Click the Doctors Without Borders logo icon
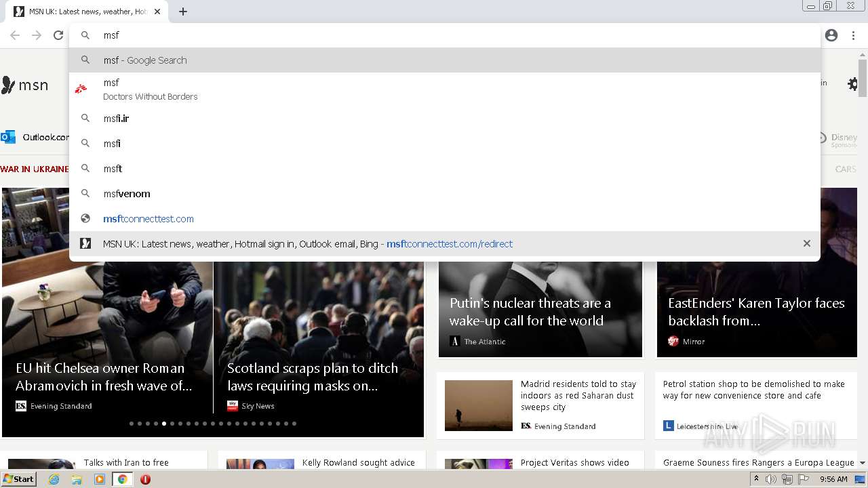868x488 pixels. pos(81,89)
